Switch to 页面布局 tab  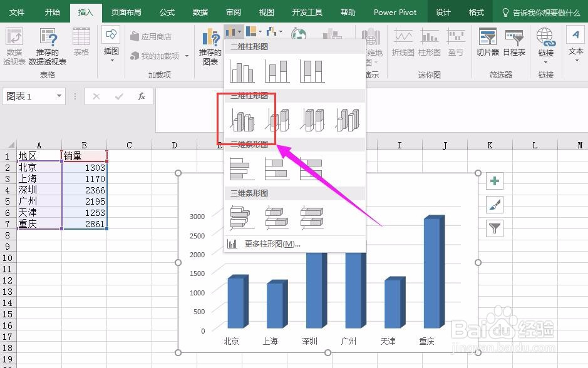pyautogui.click(x=126, y=13)
